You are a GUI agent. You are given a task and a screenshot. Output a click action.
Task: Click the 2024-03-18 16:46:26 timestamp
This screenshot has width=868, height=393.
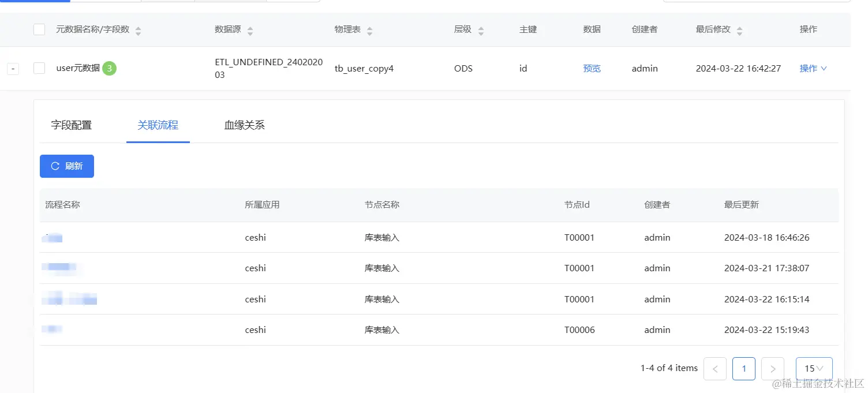pyautogui.click(x=767, y=237)
